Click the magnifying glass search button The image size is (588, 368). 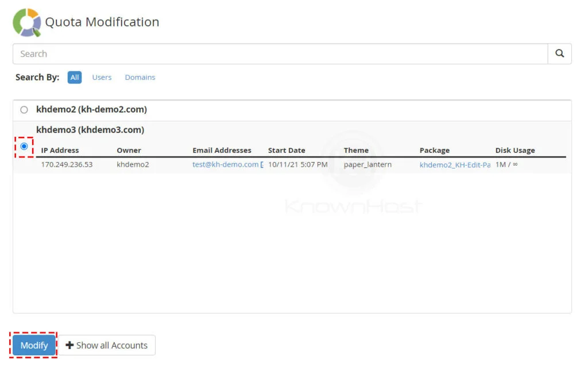pos(559,53)
